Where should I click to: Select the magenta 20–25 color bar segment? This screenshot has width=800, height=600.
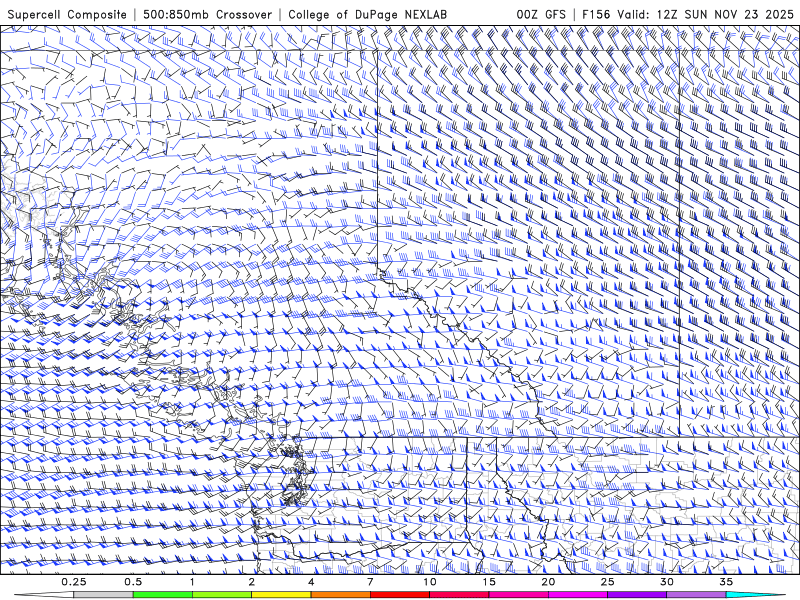(578, 595)
